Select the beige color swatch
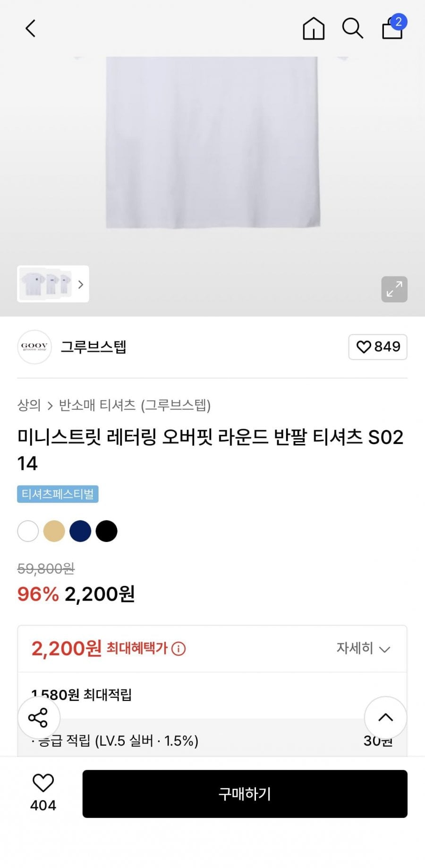Screen dimensions: 425x868 pos(54,531)
